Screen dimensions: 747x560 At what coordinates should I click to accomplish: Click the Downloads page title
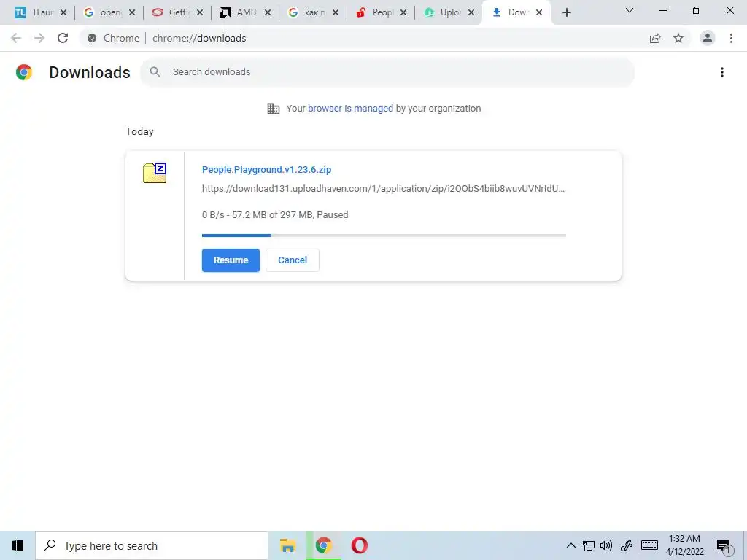coord(90,72)
